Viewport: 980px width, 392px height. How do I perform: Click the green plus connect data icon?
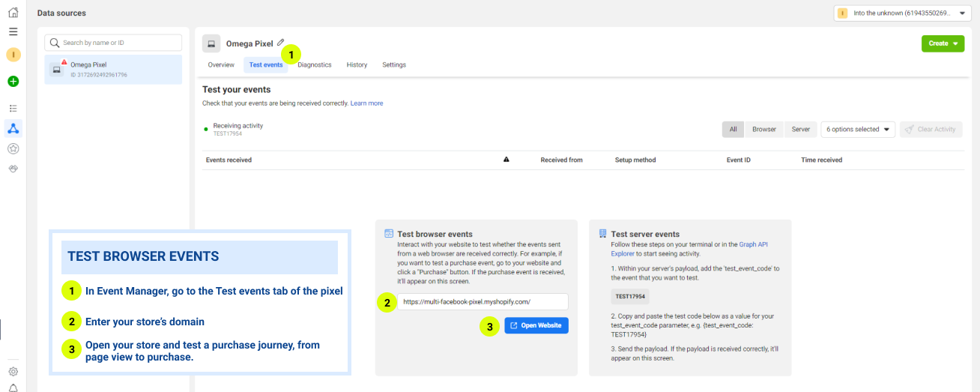(13, 81)
